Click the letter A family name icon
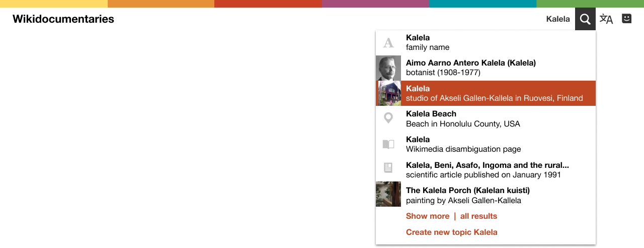Image resolution: width=644 pixels, height=248 pixels. point(388,43)
